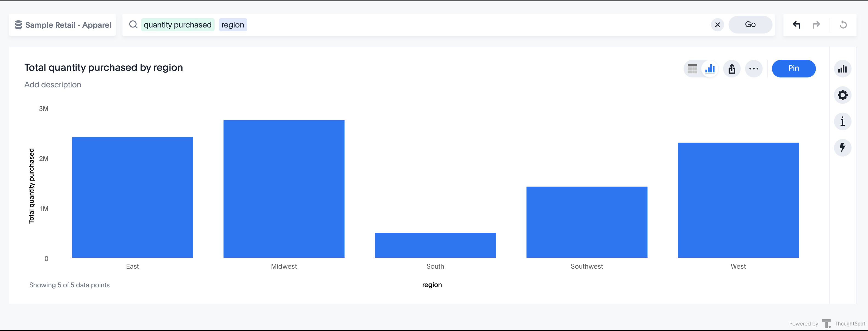Click Add description text link
The height and width of the screenshot is (331, 868).
point(53,84)
